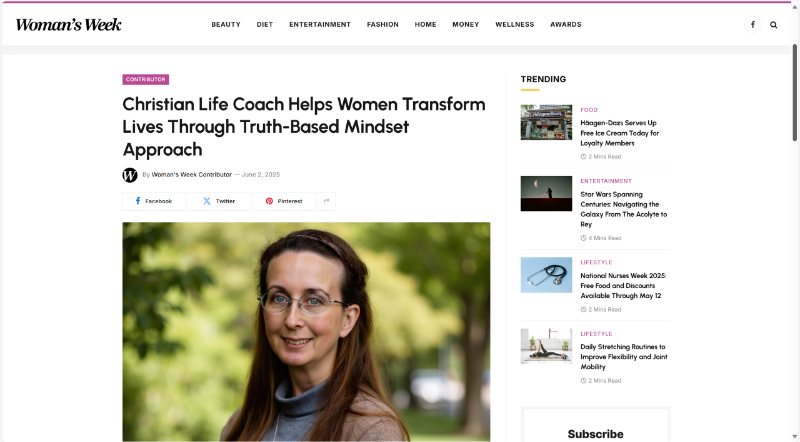
Task: Click the Lifestyle tag above Nurses Week
Action: (596, 262)
